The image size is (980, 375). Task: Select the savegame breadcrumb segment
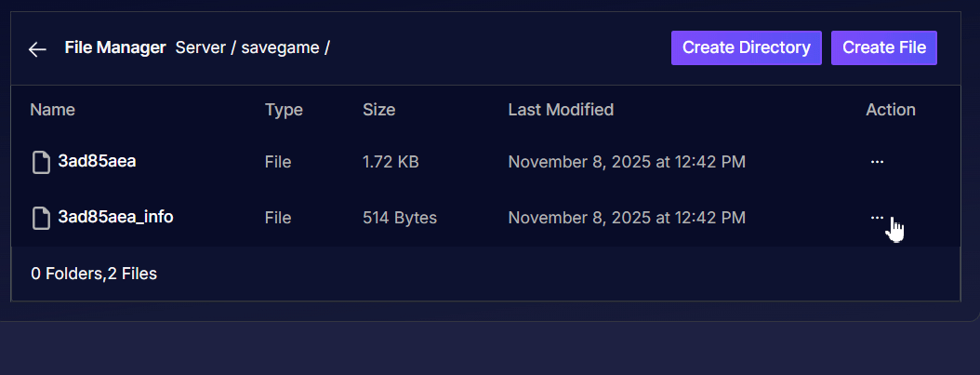click(279, 47)
